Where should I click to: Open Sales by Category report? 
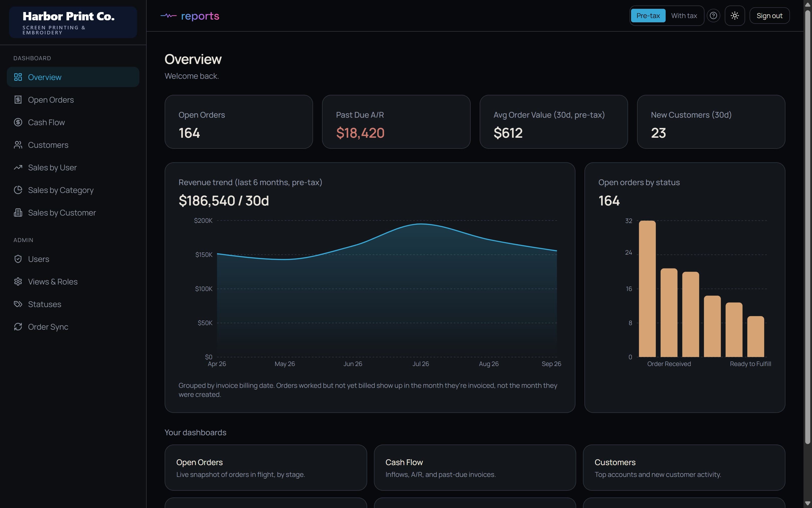click(73, 190)
